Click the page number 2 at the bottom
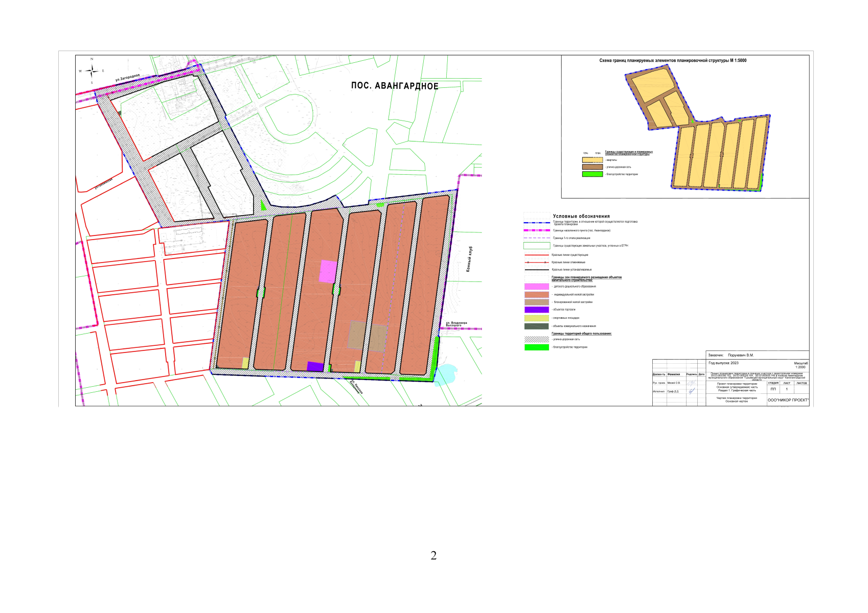The image size is (868, 613). tap(433, 556)
